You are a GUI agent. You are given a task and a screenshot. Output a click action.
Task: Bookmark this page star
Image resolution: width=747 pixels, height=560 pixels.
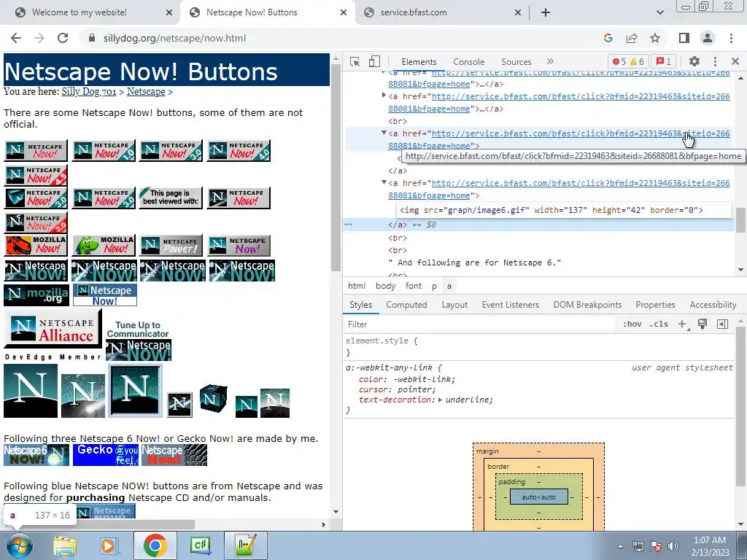[x=655, y=38]
